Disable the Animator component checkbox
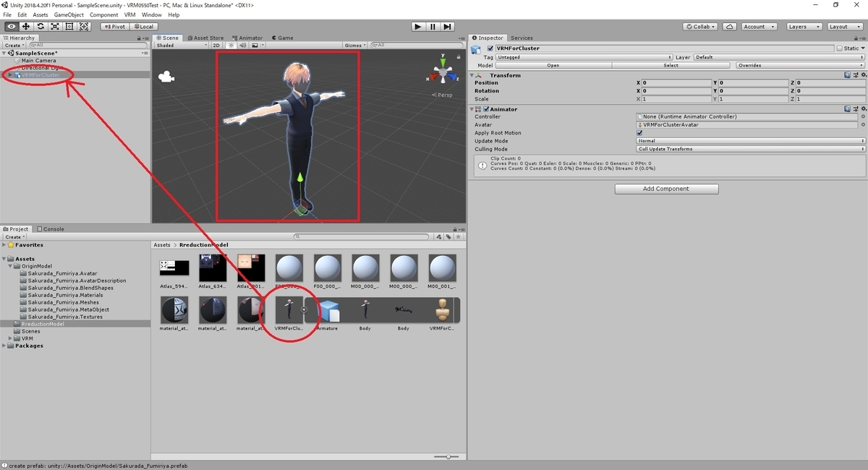The height and width of the screenshot is (470, 868). [x=487, y=109]
